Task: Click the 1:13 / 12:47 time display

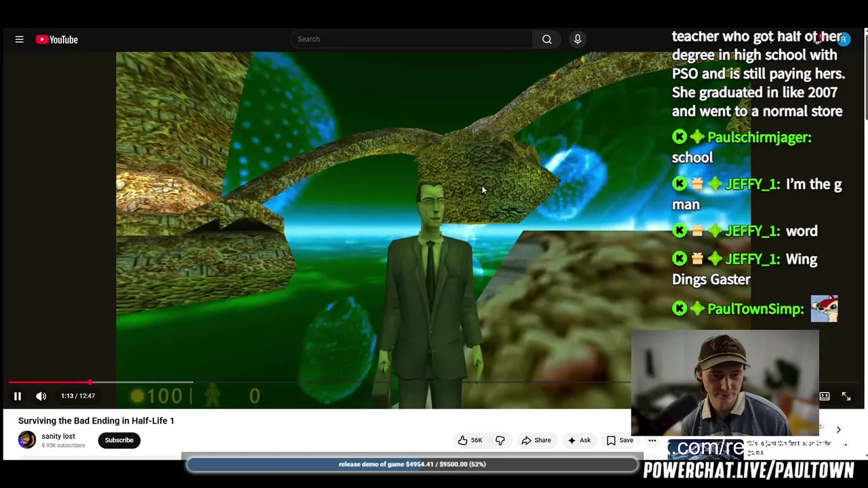Action: coord(78,396)
